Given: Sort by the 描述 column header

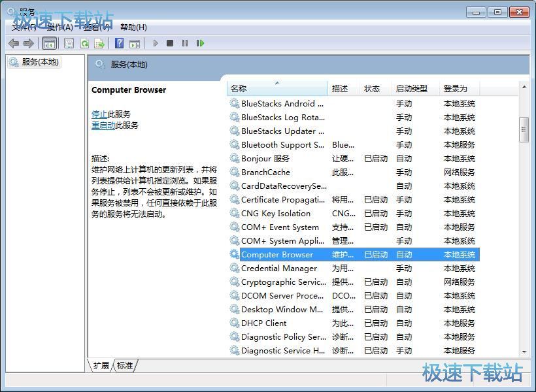Looking at the screenshot, I should click(x=344, y=88).
